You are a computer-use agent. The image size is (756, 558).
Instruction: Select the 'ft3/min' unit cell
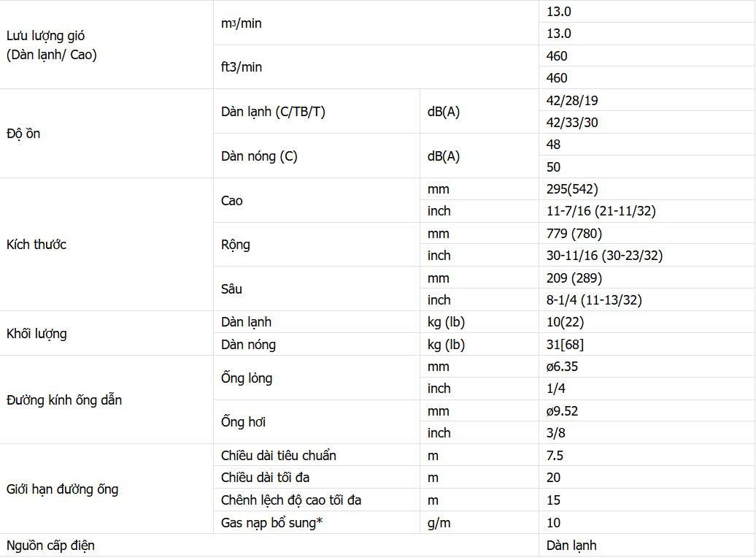click(x=242, y=67)
